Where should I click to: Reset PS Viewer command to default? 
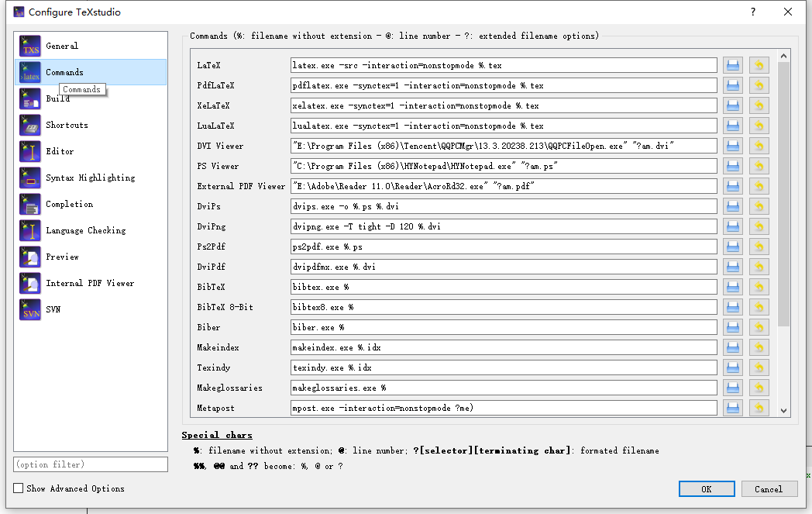pyautogui.click(x=759, y=167)
